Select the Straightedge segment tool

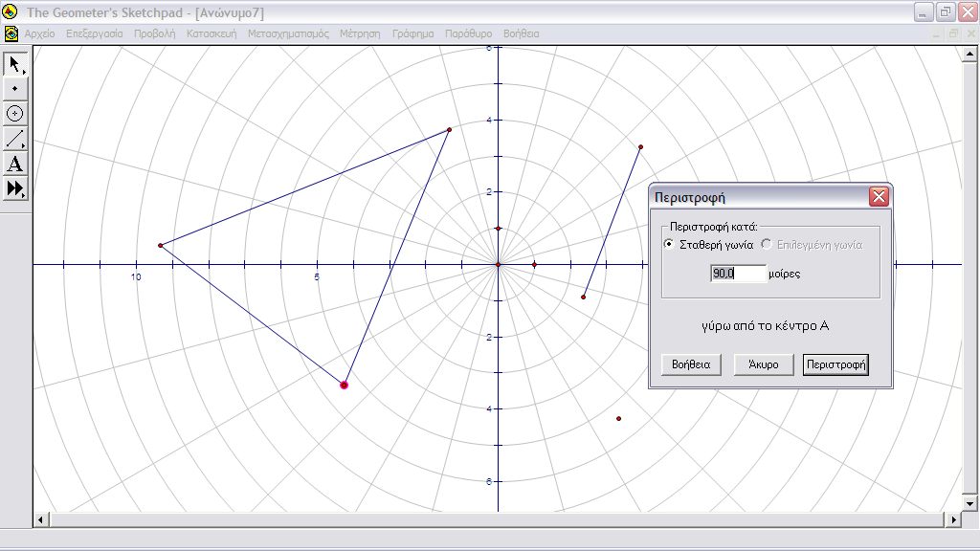(15, 139)
